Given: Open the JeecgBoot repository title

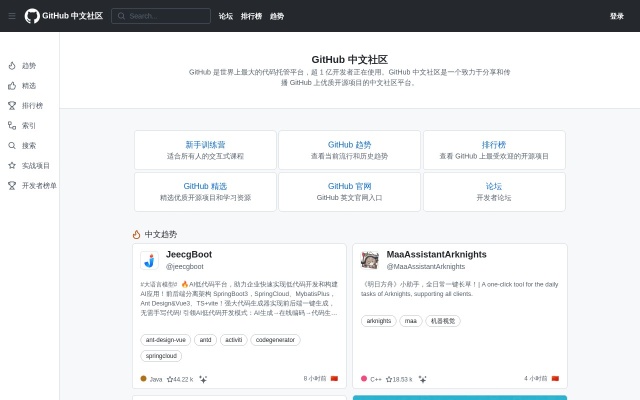Looking at the screenshot, I should coord(189,254).
